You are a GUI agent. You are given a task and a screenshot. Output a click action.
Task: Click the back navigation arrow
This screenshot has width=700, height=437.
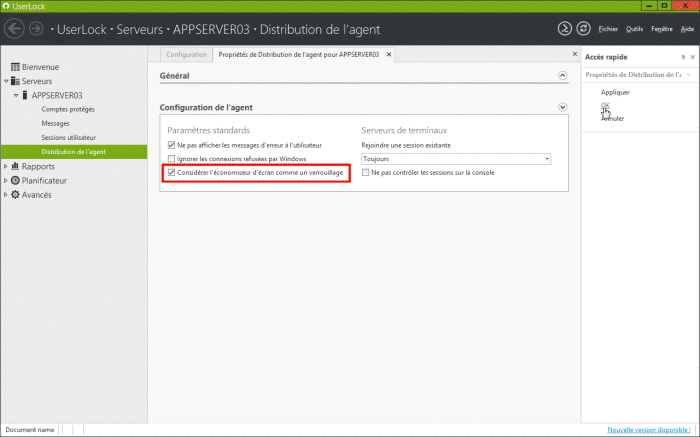14,29
